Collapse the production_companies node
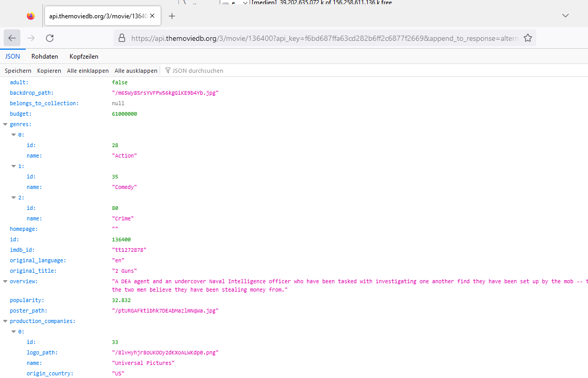The height and width of the screenshot is (378, 588). click(x=5, y=321)
